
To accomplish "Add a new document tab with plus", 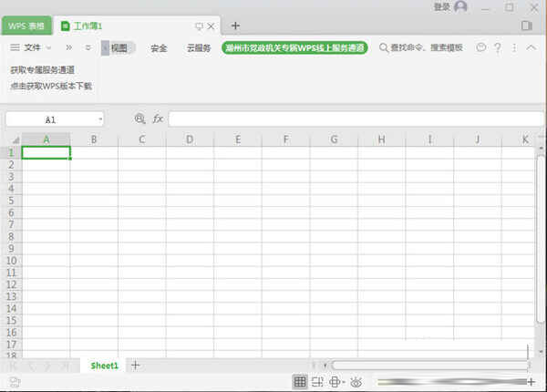I will coord(235,26).
